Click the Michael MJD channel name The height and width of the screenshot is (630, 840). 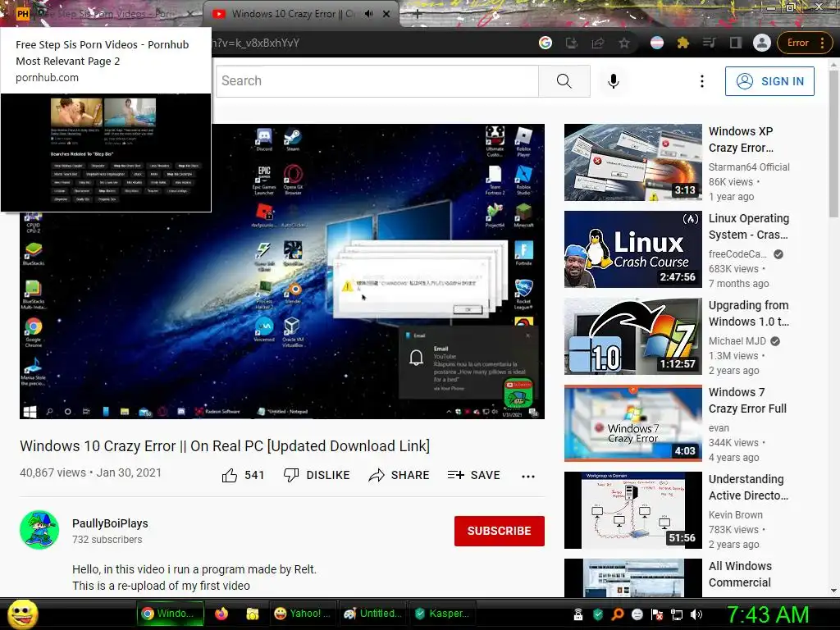pos(737,340)
